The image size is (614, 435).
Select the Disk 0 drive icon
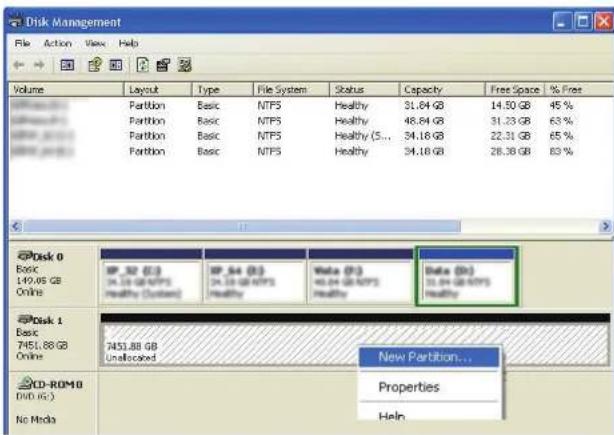25,256
